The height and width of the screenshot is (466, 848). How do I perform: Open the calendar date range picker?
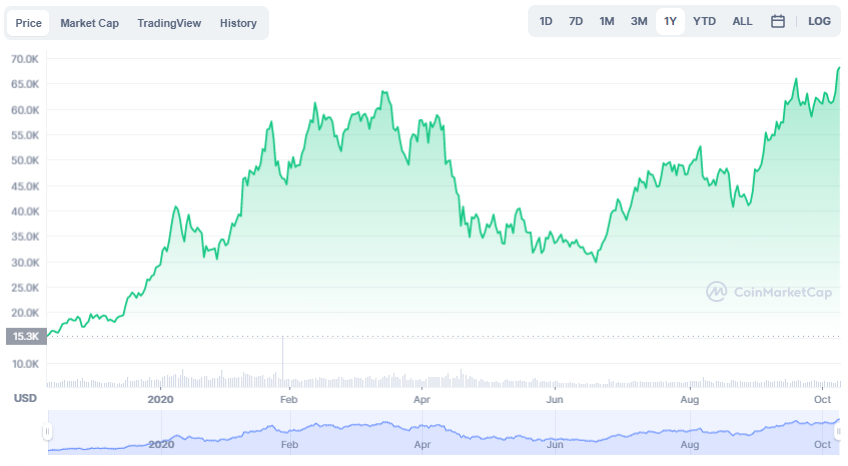tap(778, 22)
